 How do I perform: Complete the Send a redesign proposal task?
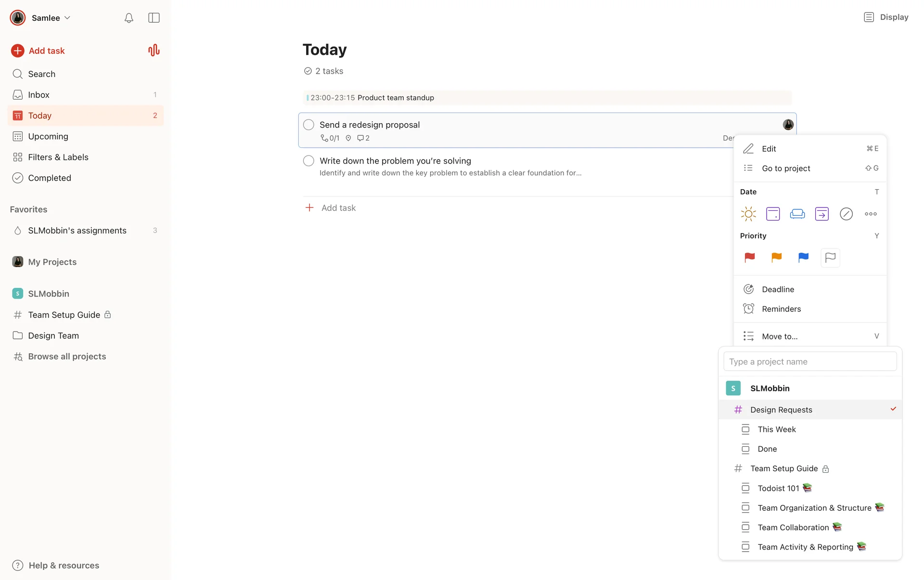[308, 125]
